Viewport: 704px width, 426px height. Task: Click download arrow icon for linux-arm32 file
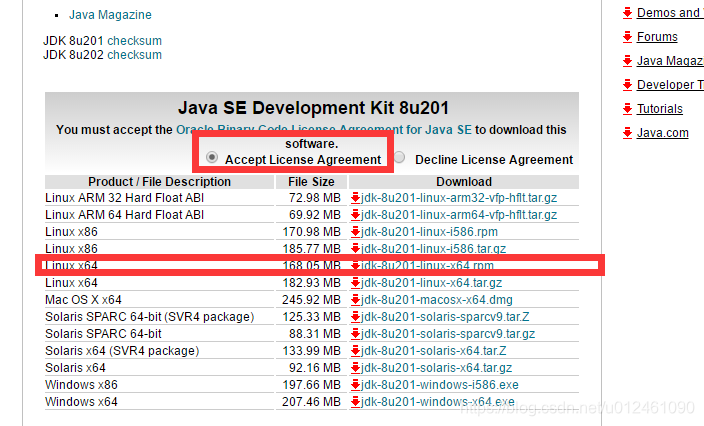(x=355, y=198)
